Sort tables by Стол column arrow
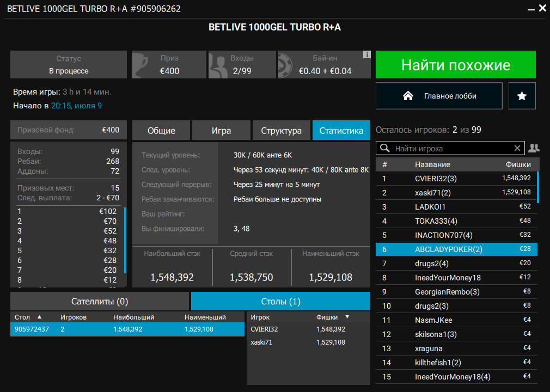The width and height of the screenshot is (550, 392). click(39, 316)
